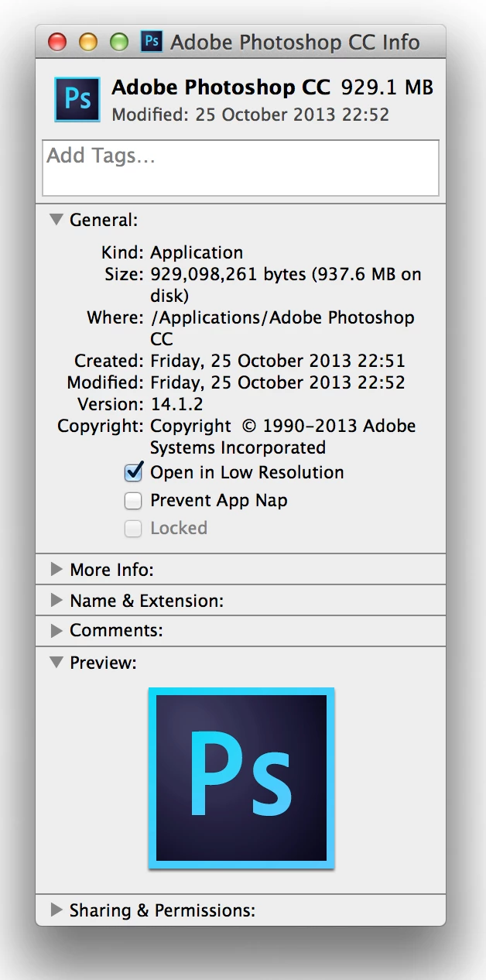486x980 pixels.
Task: Collapse the General section
Action: (x=56, y=220)
